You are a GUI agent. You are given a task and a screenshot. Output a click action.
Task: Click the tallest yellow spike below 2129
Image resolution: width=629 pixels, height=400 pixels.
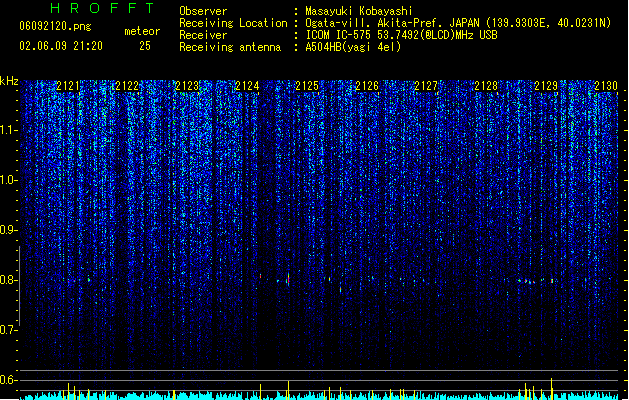point(552,388)
